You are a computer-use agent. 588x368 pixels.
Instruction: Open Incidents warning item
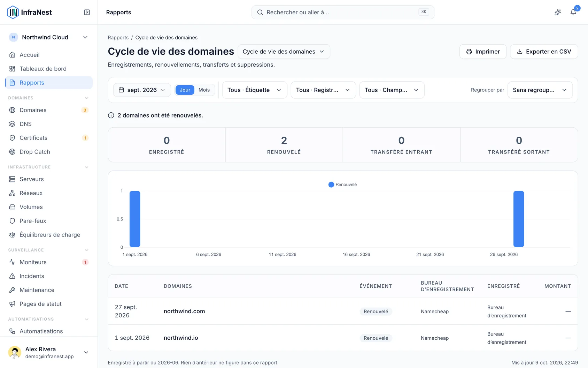[x=49, y=276]
